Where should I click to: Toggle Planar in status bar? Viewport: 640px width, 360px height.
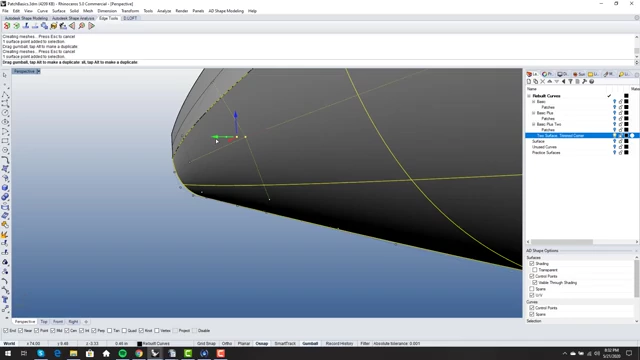(244, 344)
